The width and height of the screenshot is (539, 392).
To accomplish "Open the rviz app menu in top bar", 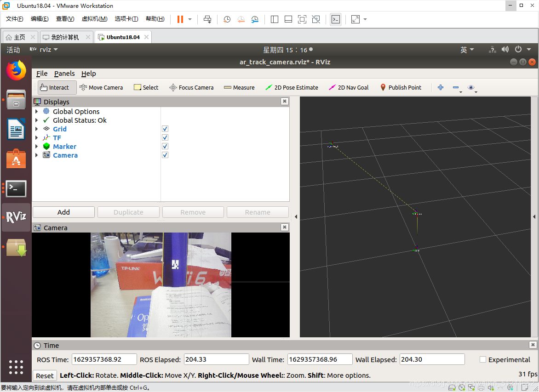I will [x=44, y=50].
